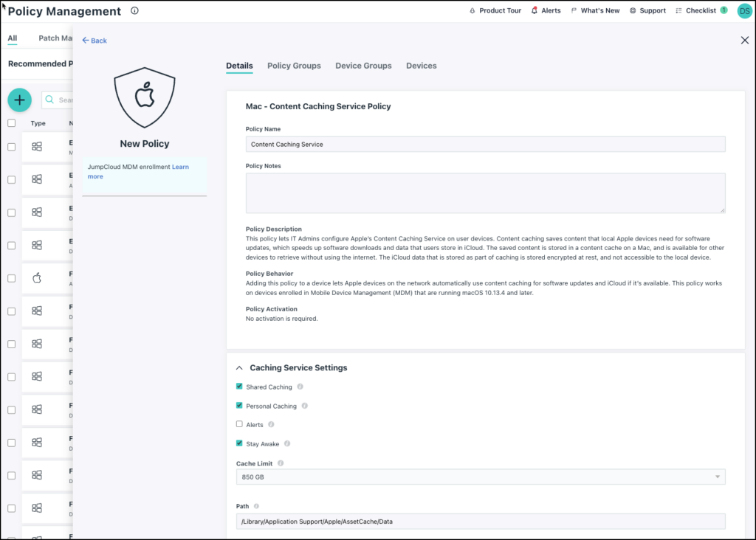
Task: Toggle the Stay Awake checkbox
Action: point(239,443)
